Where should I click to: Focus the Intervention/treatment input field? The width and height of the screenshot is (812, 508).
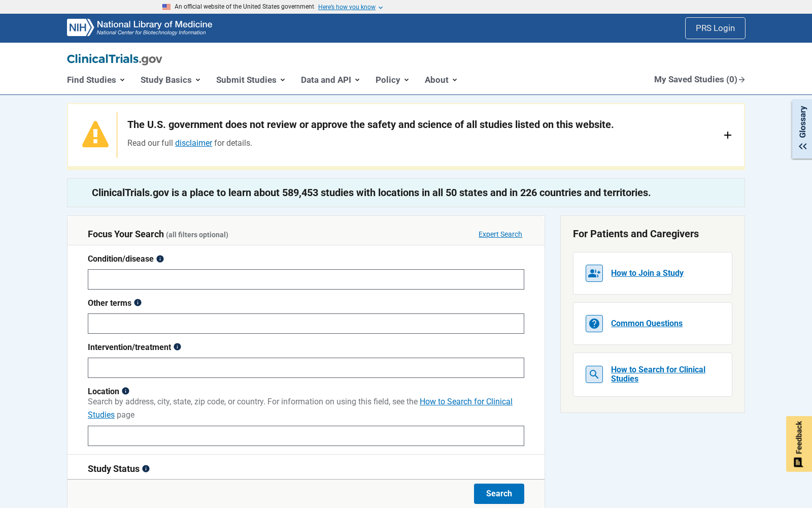306,368
